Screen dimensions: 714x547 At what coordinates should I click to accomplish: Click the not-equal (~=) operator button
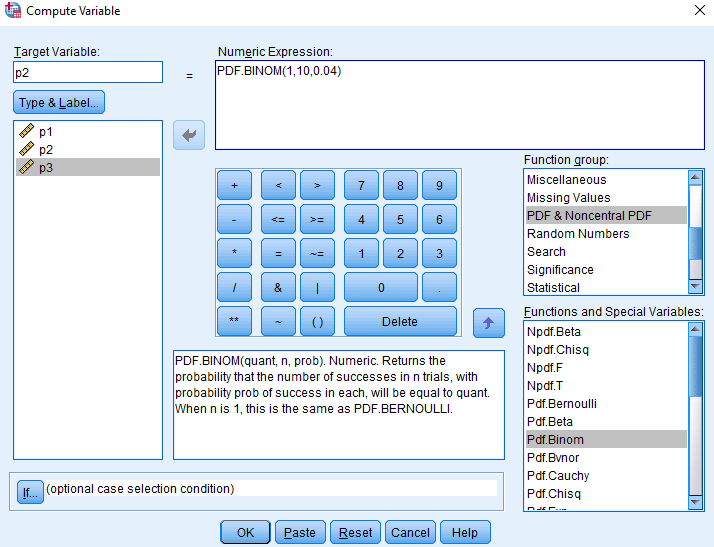[x=317, y=254]
